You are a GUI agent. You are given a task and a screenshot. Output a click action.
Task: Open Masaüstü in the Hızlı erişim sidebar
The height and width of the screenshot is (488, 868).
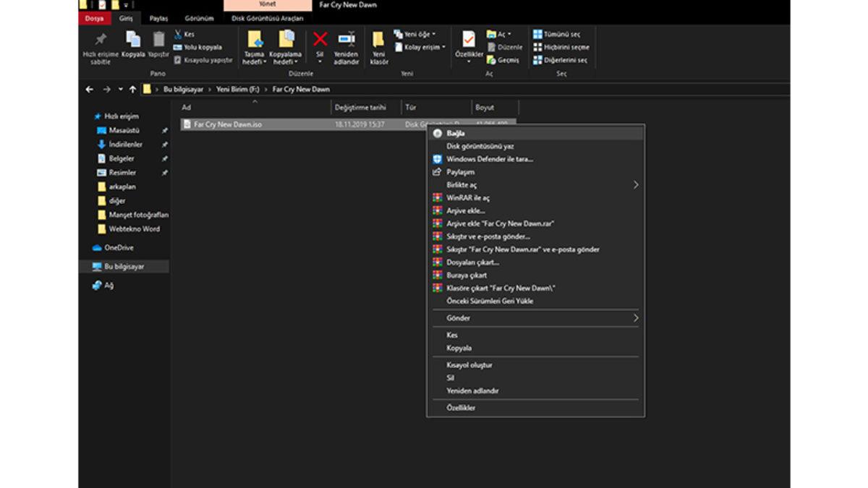[124, 131]
